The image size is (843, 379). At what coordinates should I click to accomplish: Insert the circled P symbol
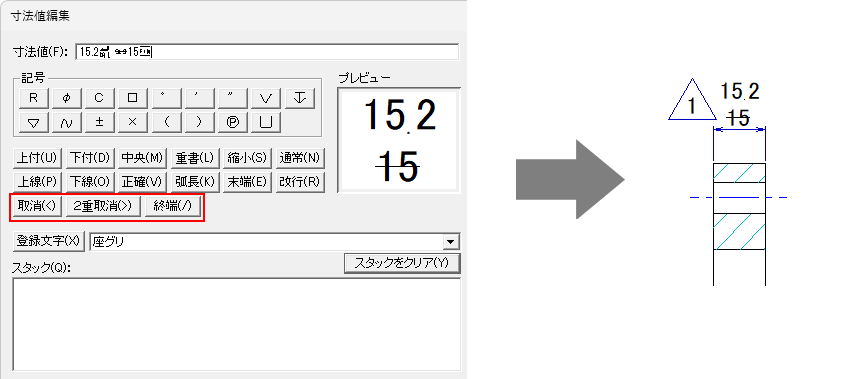[x=233, y=122]
